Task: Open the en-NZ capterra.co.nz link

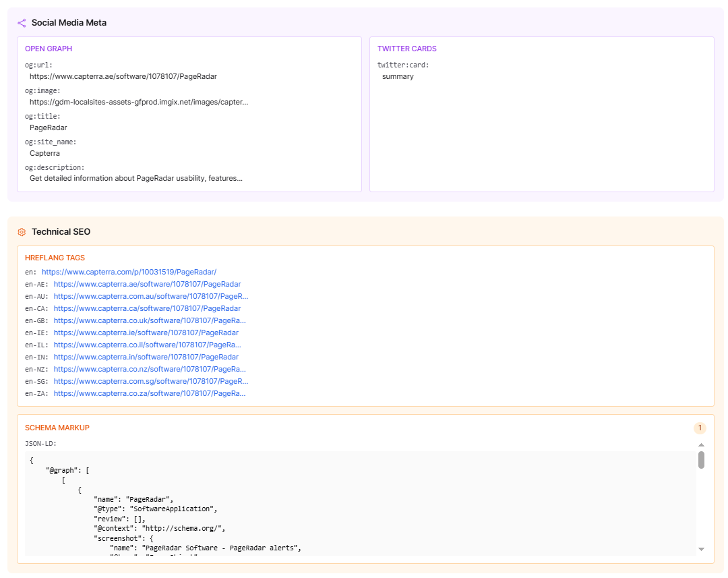Action: [150, 368]
